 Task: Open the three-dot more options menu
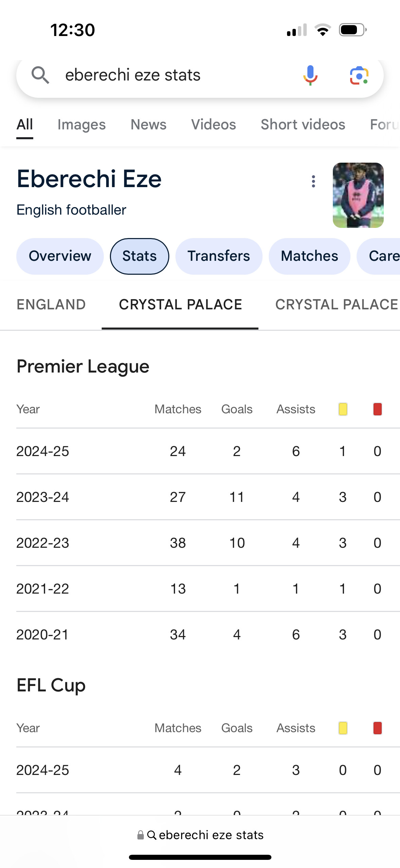coord(313,181)
